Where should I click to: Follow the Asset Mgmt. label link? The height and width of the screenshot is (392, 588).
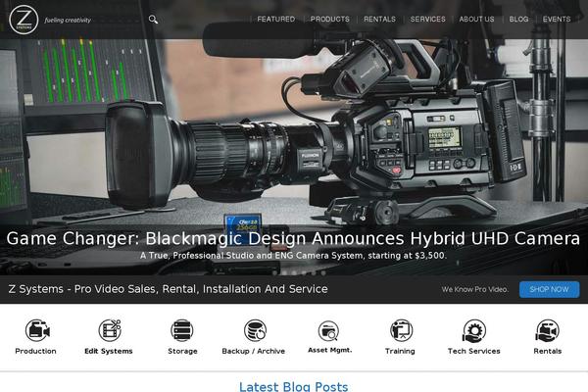click(330, 350)
